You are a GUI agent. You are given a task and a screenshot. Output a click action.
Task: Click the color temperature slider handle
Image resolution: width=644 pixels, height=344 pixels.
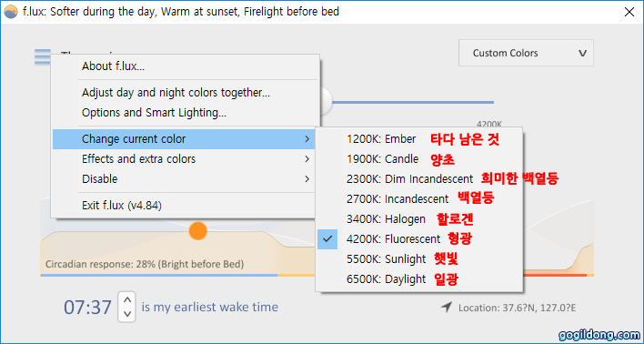325,102
